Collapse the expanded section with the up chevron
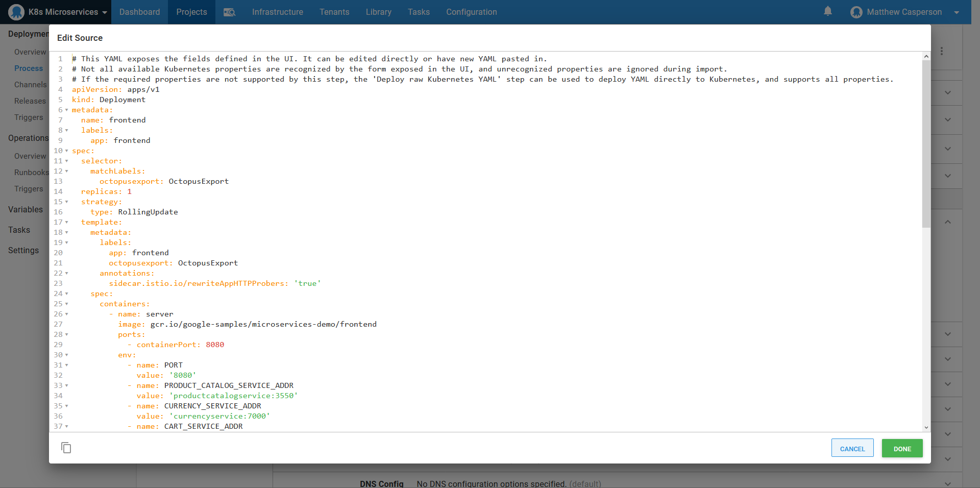980x488 pixels. click(947, 222)
